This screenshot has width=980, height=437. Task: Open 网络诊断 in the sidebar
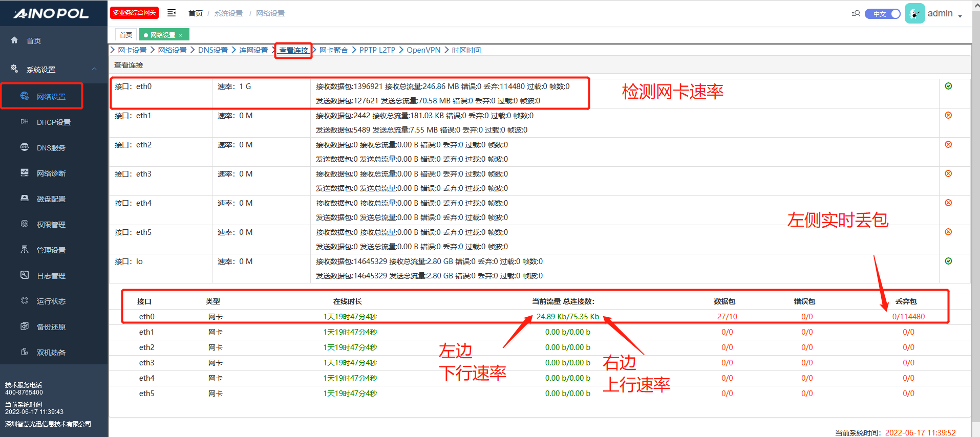click(x=51, y=173)
